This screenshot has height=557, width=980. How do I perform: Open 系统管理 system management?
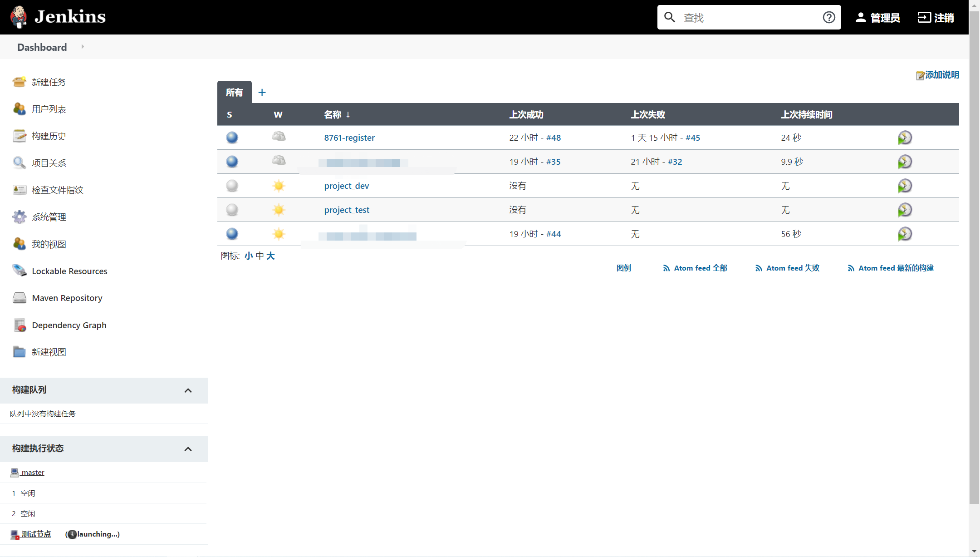49,217
